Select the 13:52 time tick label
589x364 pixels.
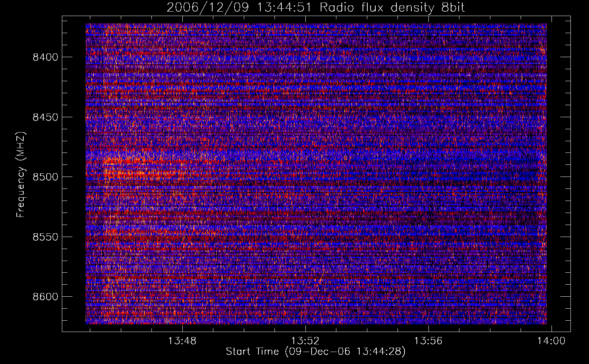[305, 341]
